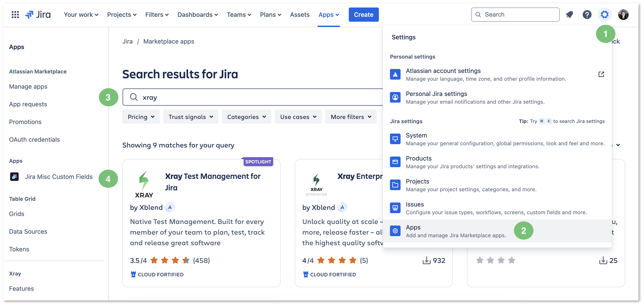
Task: Click the download icon next to 932
Action: pos(426,260)
